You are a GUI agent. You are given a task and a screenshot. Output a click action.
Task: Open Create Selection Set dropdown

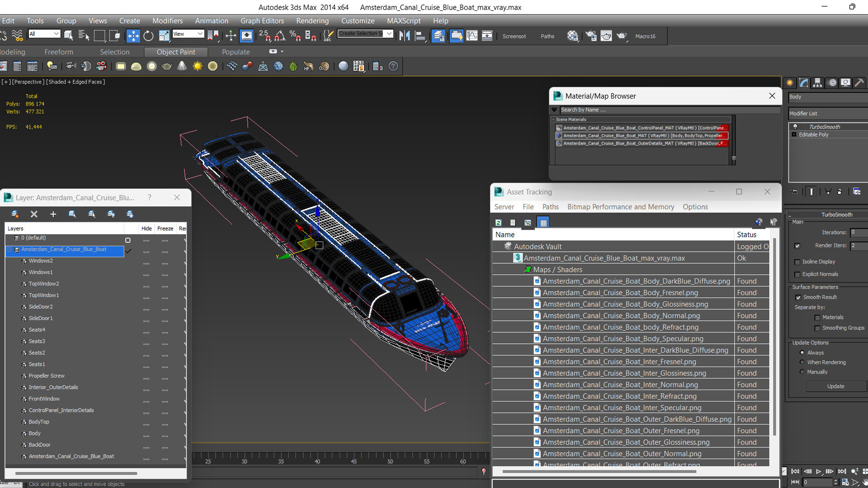pyautogui.click(x=389, y=33)
